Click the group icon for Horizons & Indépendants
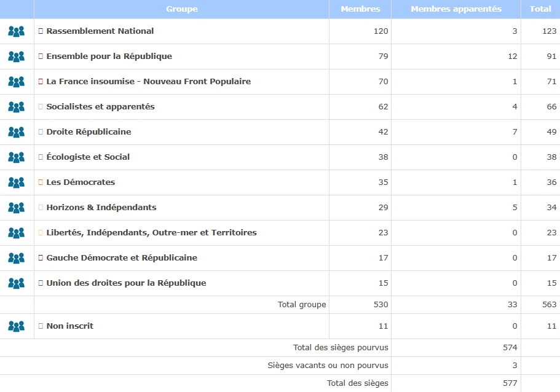 pos(17,208)
